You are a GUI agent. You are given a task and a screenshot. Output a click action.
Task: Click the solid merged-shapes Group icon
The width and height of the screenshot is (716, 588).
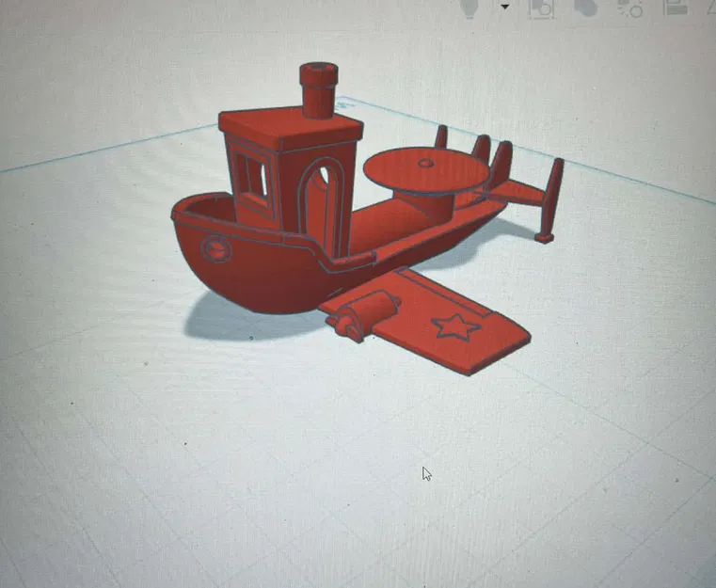coord(585,8)
